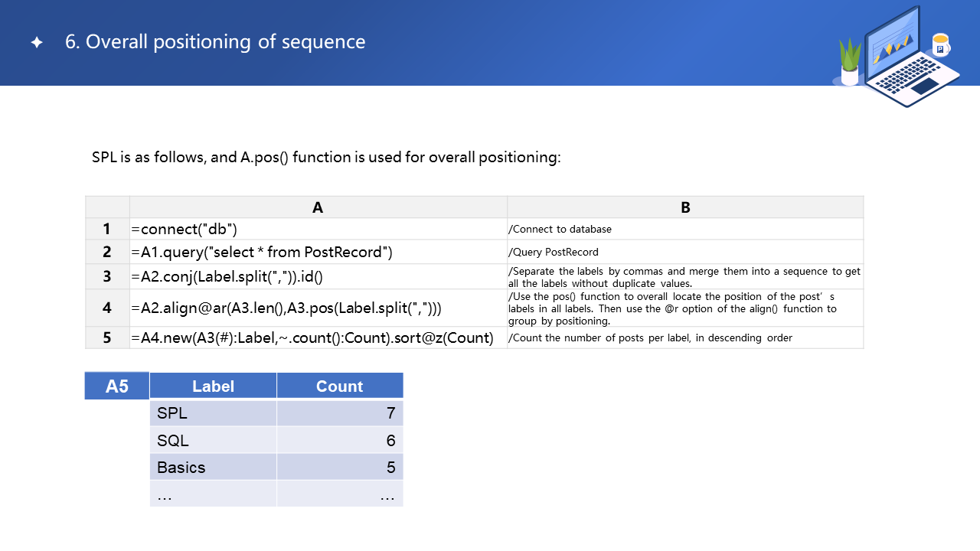Viewport: 980px width, 551px height.
Task: Select row number 4 in the code grid
Action: point(107,308)
